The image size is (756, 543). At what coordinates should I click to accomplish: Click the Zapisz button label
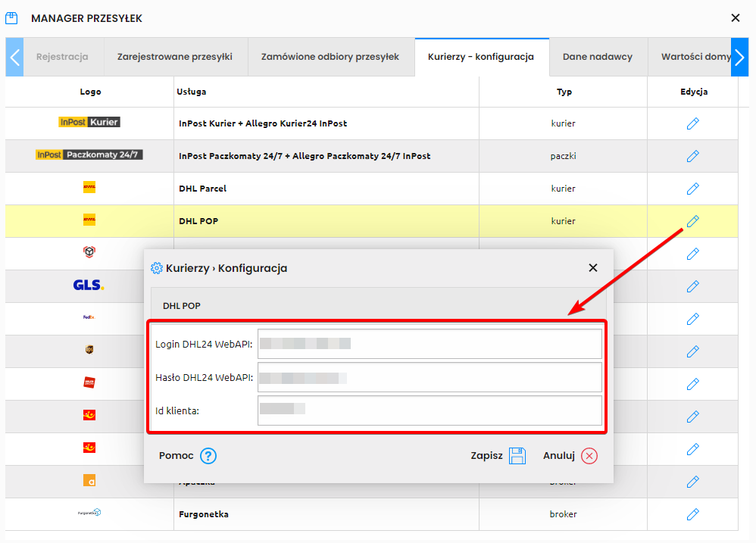pyautogui.click(x=486, y=456)
